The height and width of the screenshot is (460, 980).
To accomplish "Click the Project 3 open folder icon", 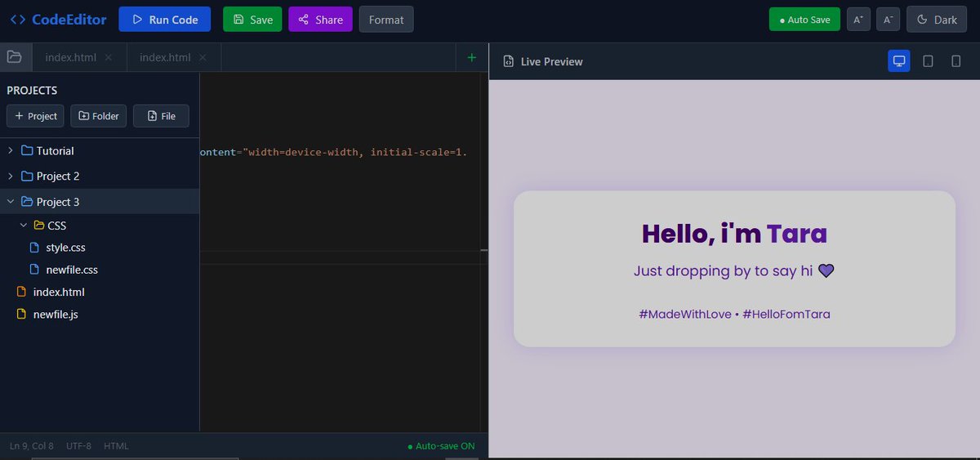I will (x=27, y=202).
